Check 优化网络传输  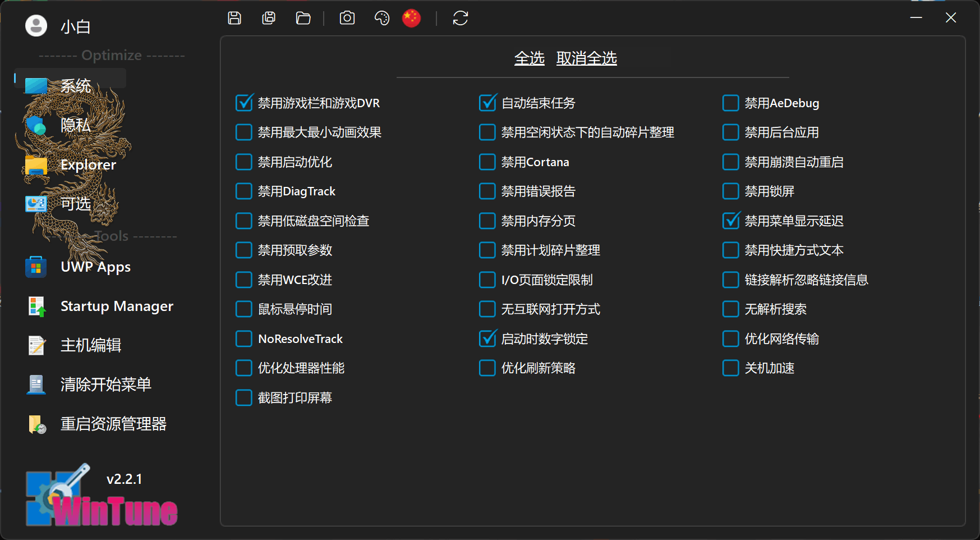click(730, 339)
